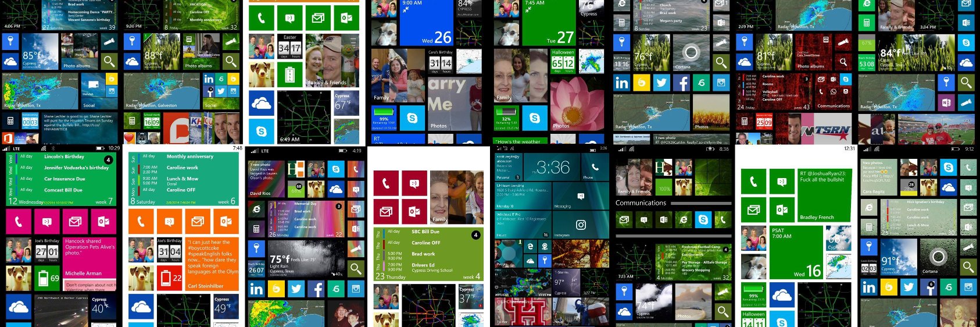
Task: Launch the maroon Mail envelope tile
Action: point(386,212)
